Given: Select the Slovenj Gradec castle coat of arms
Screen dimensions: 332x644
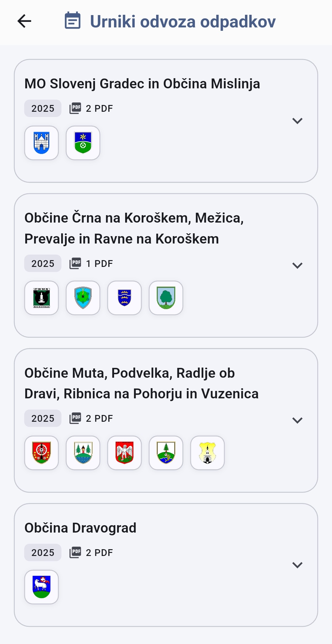Looking at the screenshot, I should click(x=41, y=143).
